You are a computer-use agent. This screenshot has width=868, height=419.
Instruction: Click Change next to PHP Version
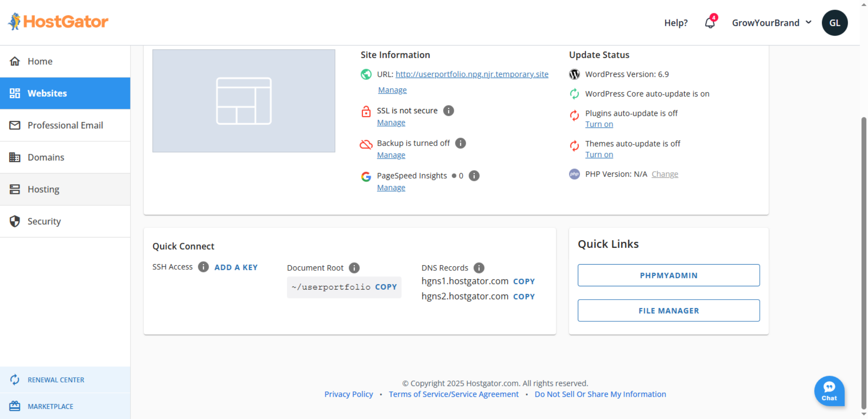(x=665, y=174)
